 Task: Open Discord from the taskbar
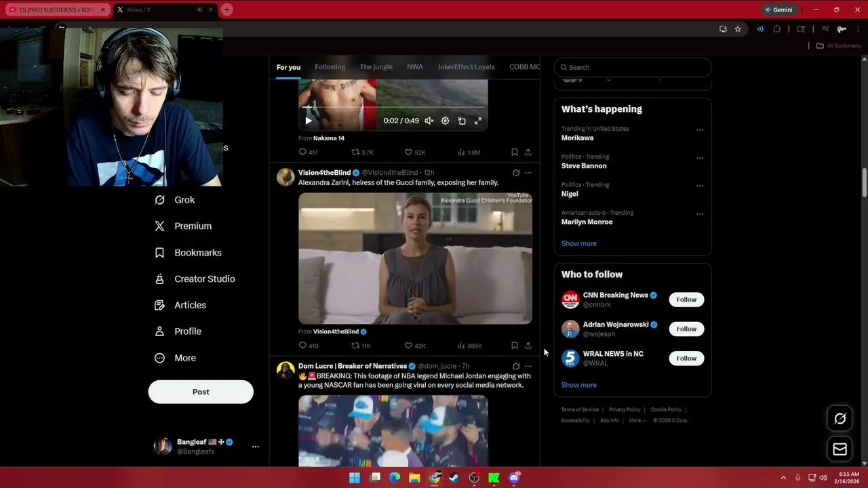click(514, 478)
